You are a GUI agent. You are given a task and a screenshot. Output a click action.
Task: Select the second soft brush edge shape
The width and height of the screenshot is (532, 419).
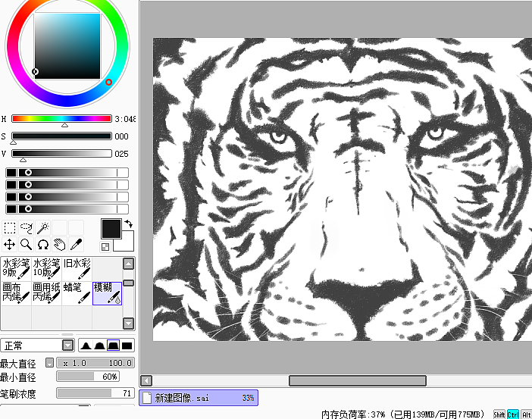pos(99,346)
